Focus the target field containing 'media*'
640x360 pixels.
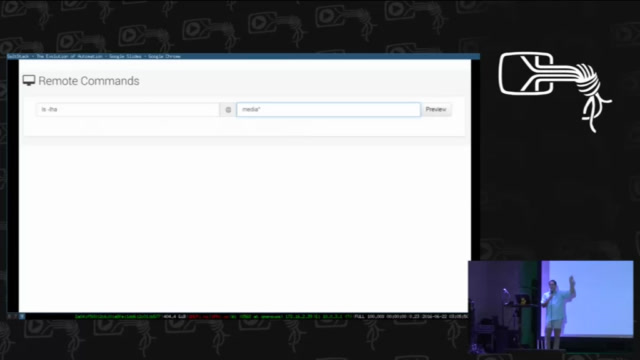click(x=329, y=109)
